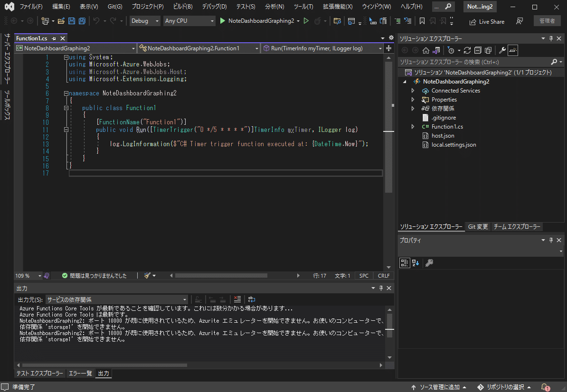Close the Function1.cs tab
Image resolution: width=567 pixels, height=392 pixels.
(63, 38)
